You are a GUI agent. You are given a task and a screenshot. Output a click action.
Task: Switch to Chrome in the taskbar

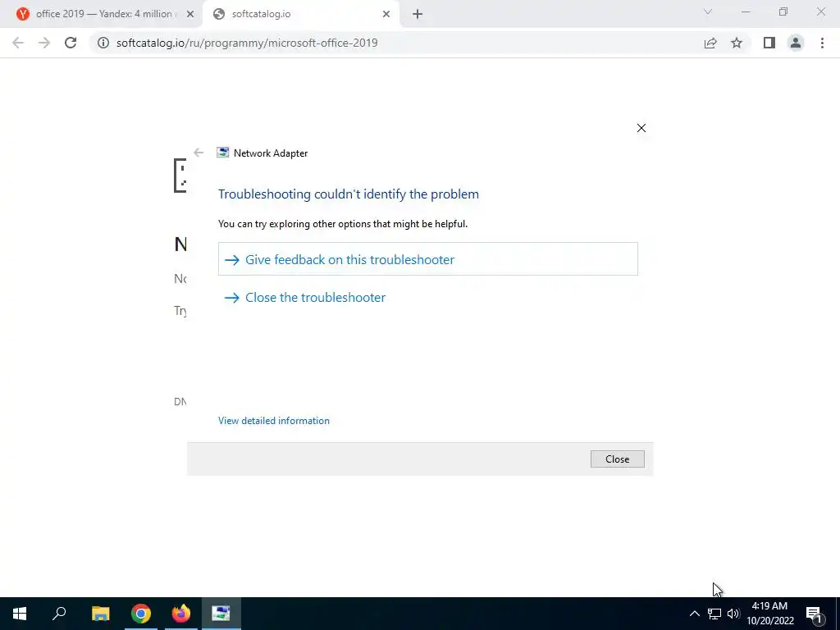141,614
